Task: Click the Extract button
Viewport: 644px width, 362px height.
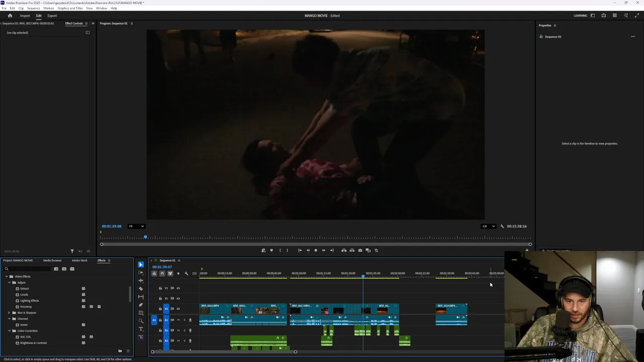Action: (x=352, y=250)
